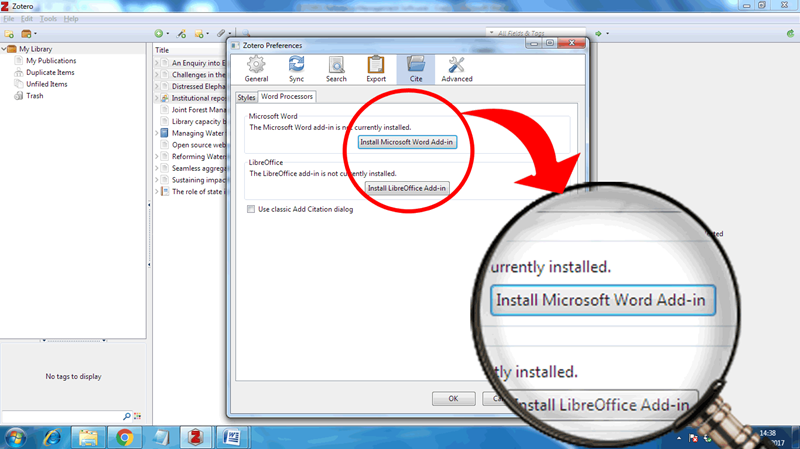Open the Edit menu

click(27, 19)
